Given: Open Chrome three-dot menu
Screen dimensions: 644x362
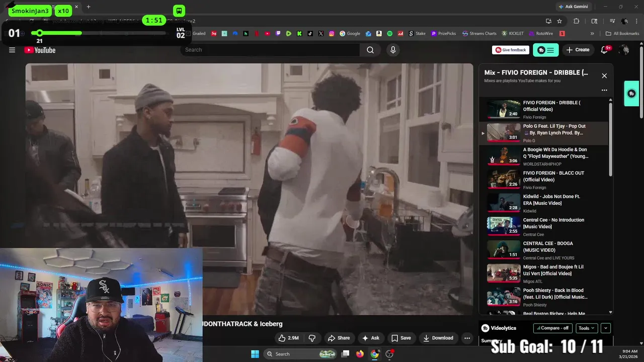Looking at the screenshot, I should pos(636,21).
